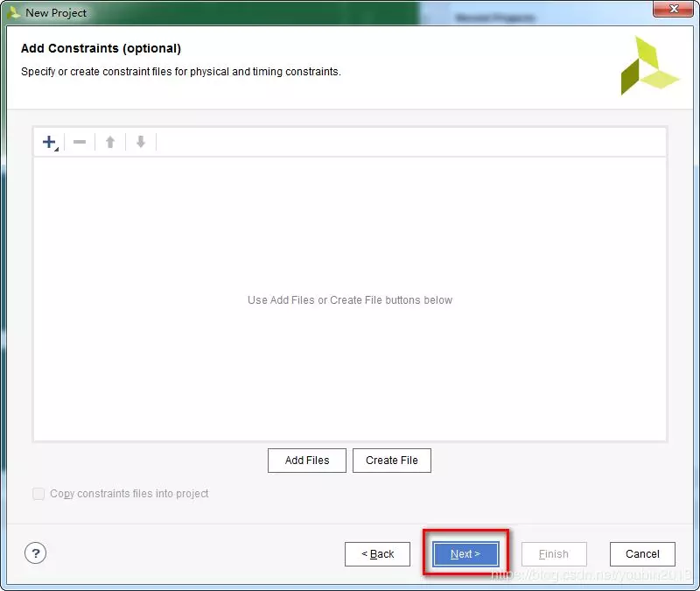
Task: Cancel the New Project wizard
Action: [642, 554]
